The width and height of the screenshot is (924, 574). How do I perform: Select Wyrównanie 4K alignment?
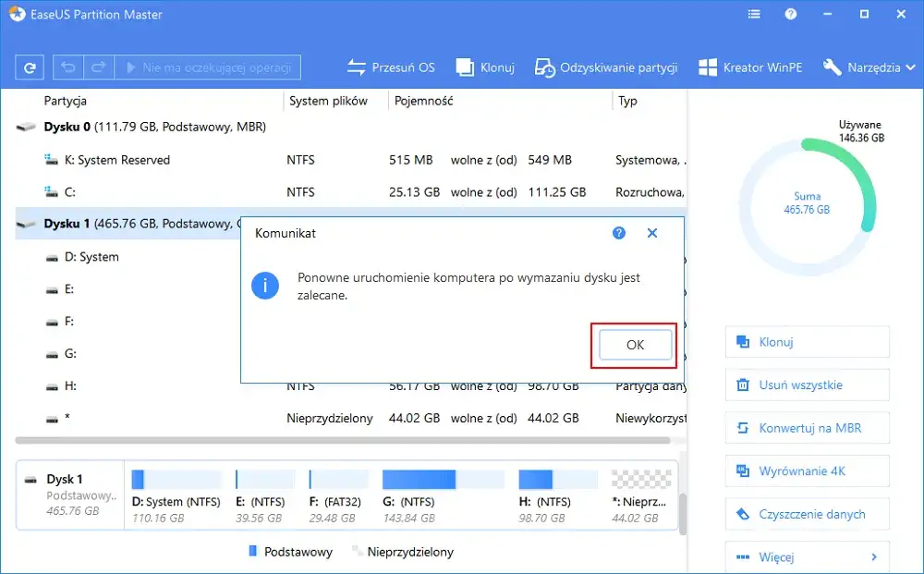tap(807, 470)
